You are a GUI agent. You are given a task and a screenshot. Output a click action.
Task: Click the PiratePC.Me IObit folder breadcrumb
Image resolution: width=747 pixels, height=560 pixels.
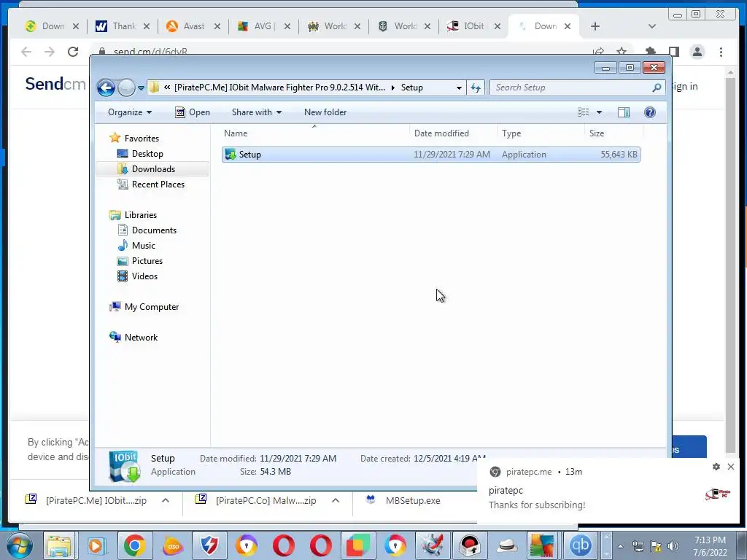click(279, 87)
